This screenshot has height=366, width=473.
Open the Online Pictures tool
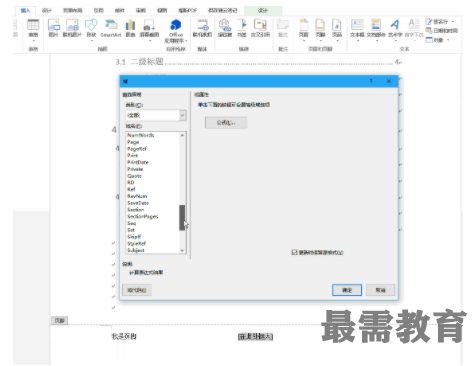(72, 28)
